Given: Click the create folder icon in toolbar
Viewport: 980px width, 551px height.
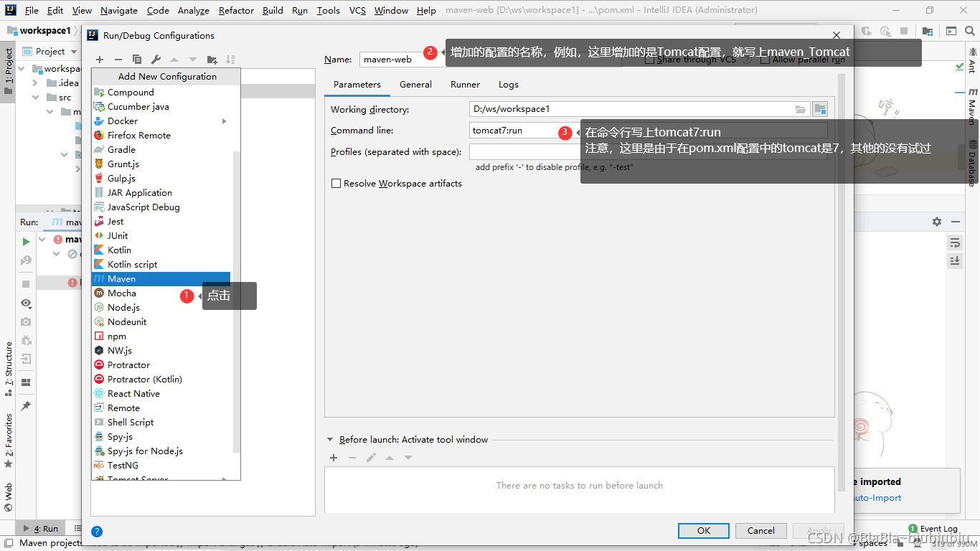Looking at the screenshot, I should click(x=212, y=60).
